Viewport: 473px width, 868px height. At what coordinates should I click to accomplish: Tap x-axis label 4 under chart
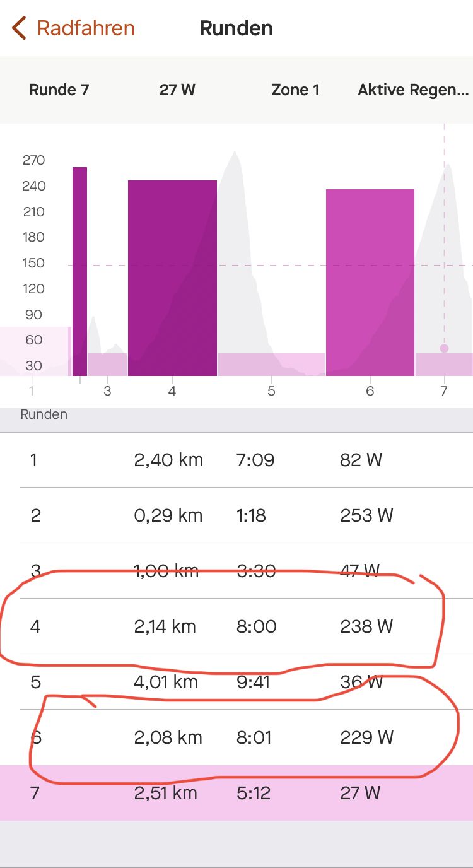[172, 391]
